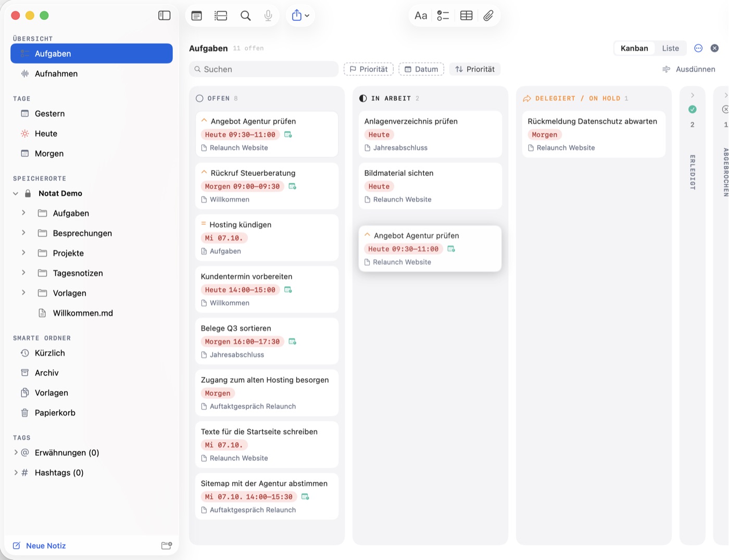Click Neue Notiz button

tap(39, 546)
